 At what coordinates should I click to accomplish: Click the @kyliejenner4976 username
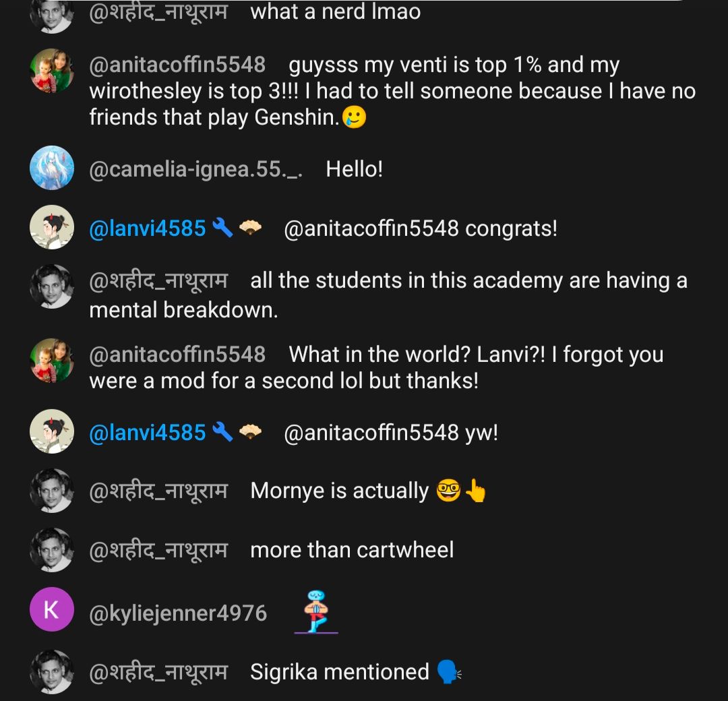(178, 613)
